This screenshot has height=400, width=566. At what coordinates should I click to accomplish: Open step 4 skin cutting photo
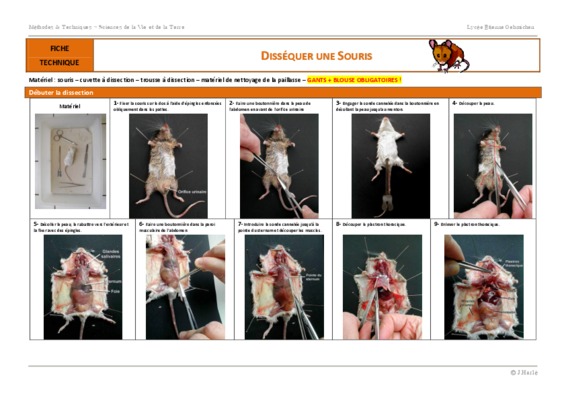coord(493,166)
